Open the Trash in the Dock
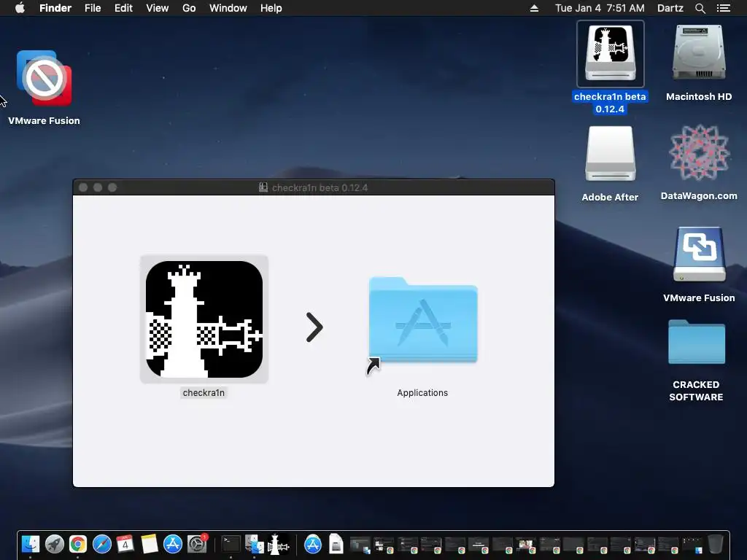747x560 pixels. tap(716, 544)
